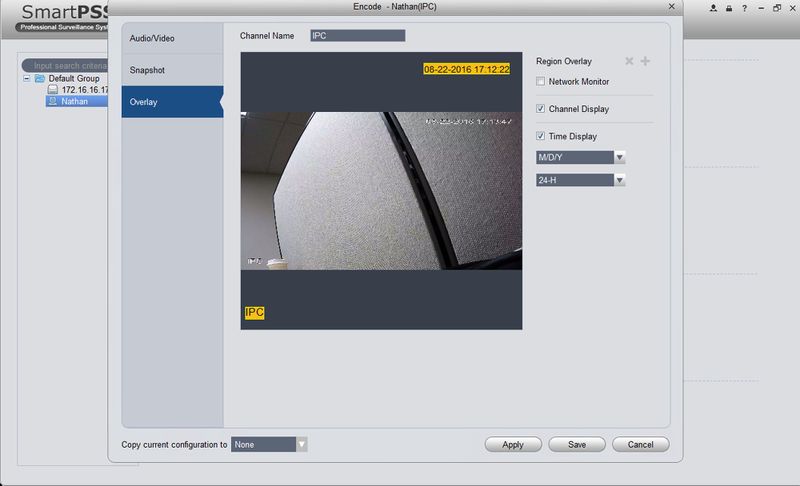Open the 24-H time format dropdown

click(x=581, y=180)
